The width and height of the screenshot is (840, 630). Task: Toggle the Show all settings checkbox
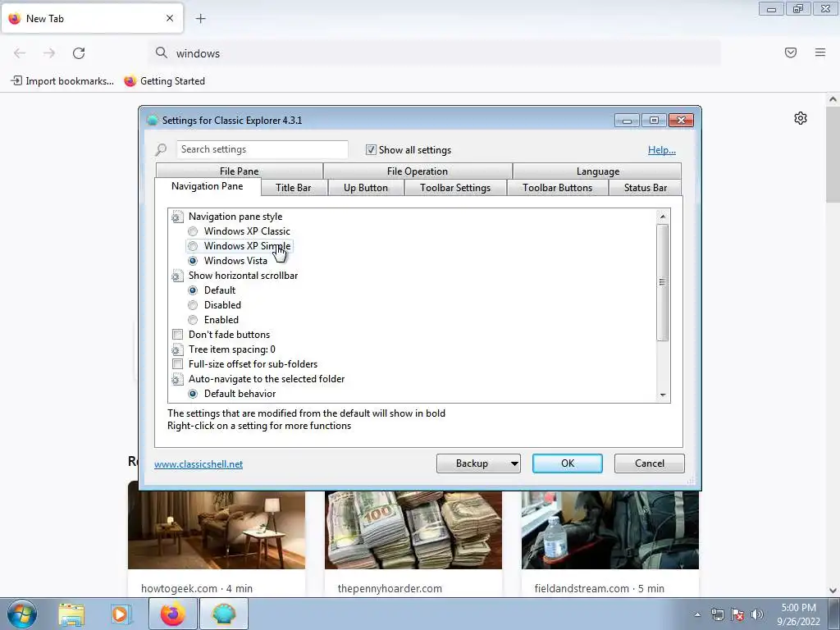point(371,150)
